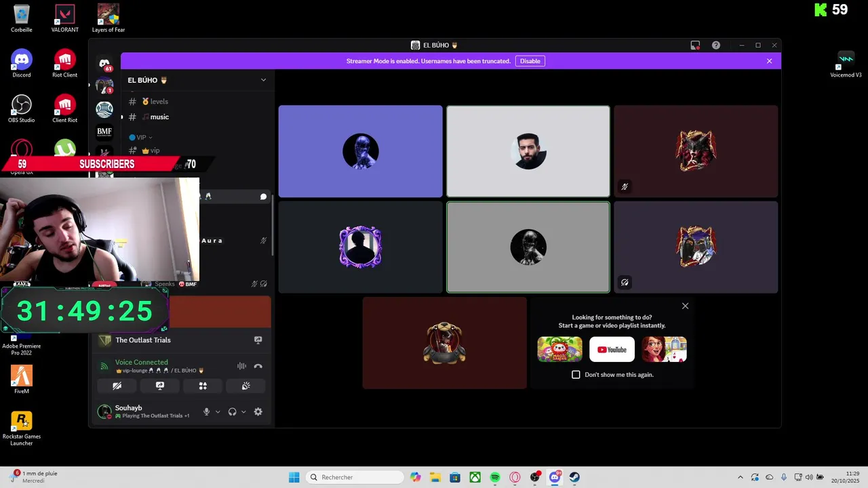Open Activities launcher button
This screenshot has height=488, width=868.
coord(203,386)
